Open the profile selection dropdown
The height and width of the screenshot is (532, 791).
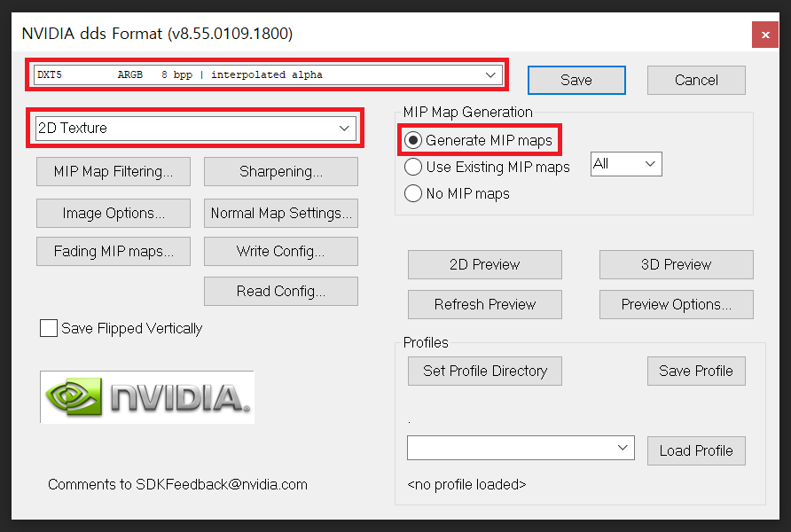coord(521,448)
